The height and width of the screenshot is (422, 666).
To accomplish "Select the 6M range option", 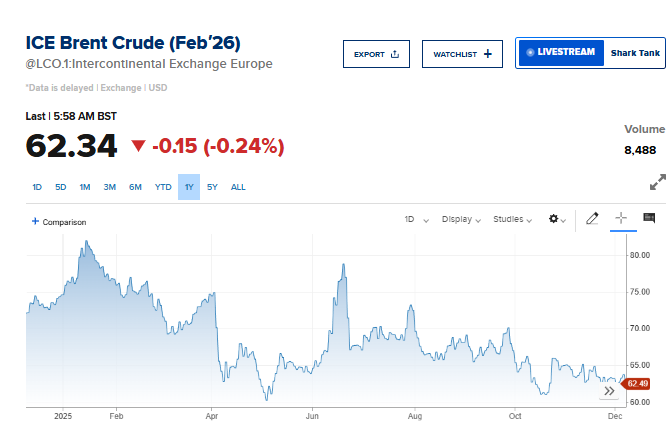I will [135, 187].
